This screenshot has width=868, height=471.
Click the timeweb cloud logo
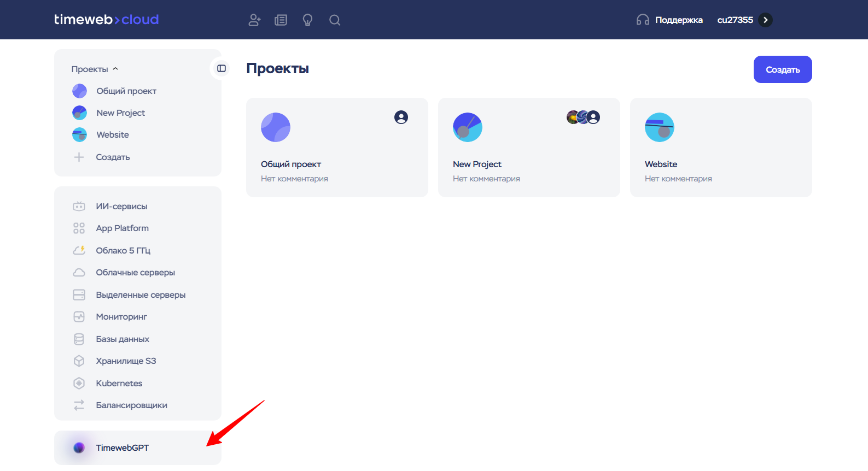[x=107, y=20]
